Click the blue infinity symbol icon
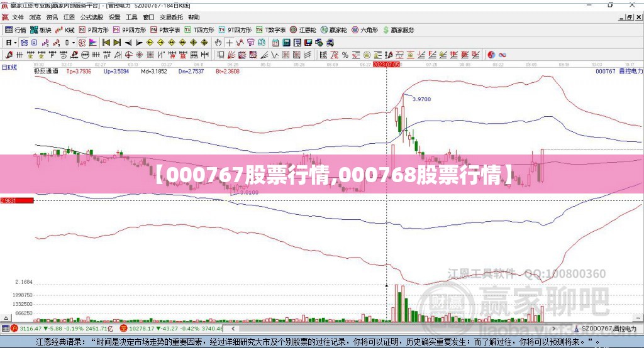 coord(502,55)
